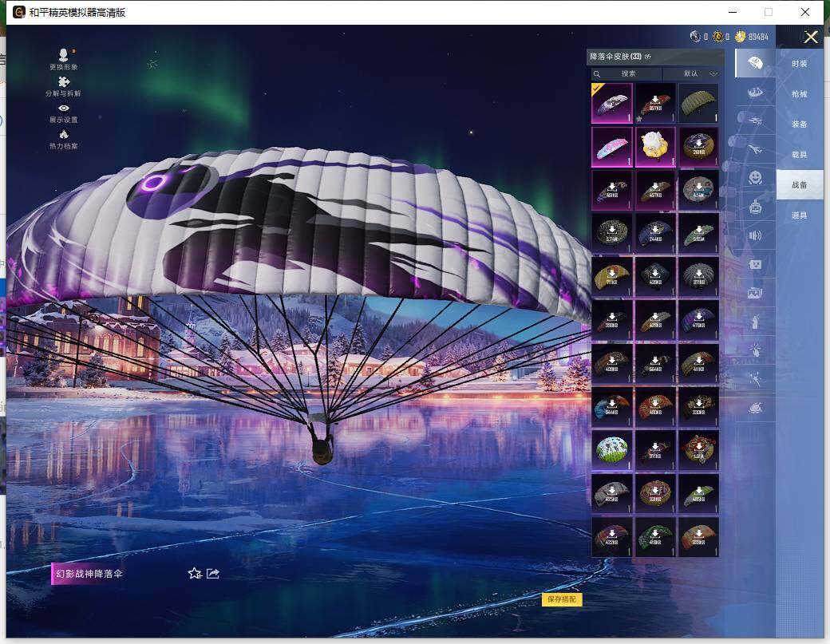Click the magnifier icon in the search bar
The width and height of the screenshot is (830, 644).
pyautogui.click(x=597, y=73)
